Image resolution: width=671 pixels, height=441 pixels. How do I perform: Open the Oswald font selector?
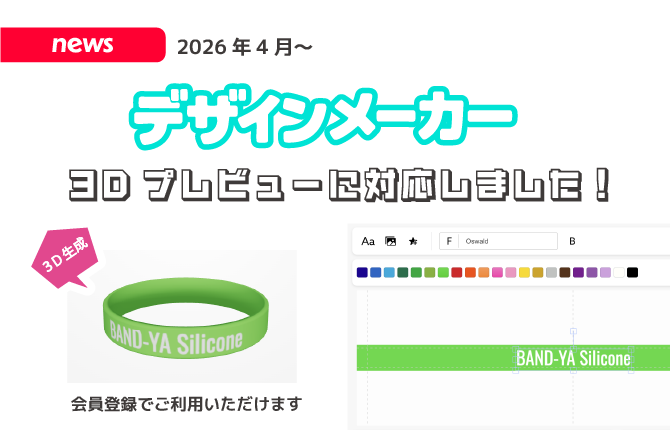tap(508, 241)
